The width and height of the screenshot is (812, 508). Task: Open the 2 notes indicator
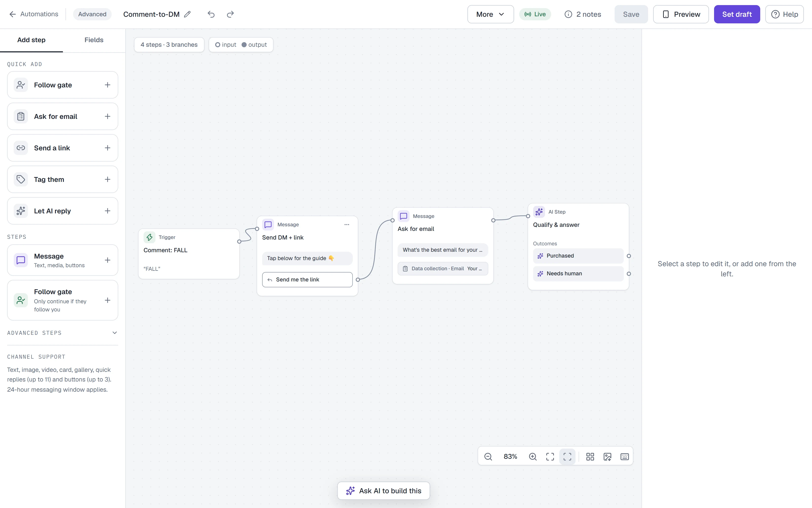583,14
